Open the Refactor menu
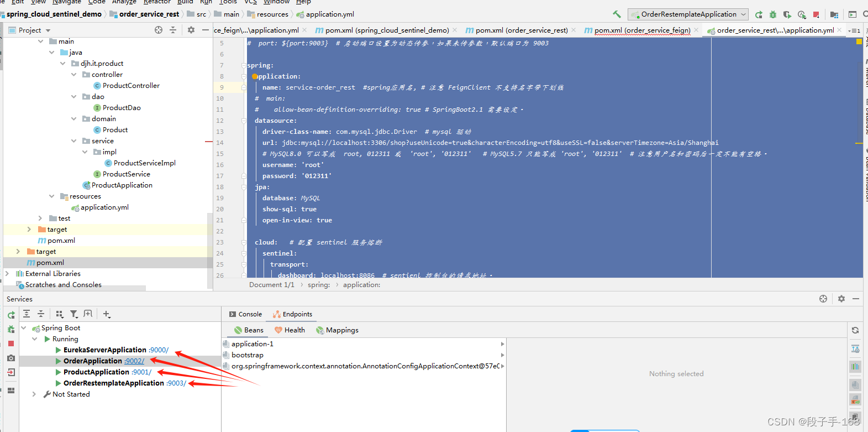Screen dimensions: 868x432 coord(157,2)
